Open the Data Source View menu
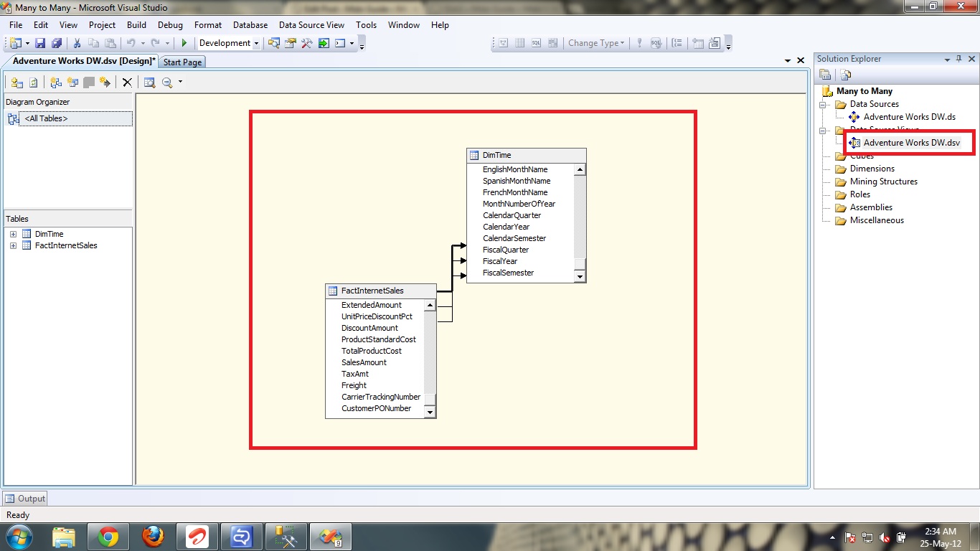 tap(311, 24)
